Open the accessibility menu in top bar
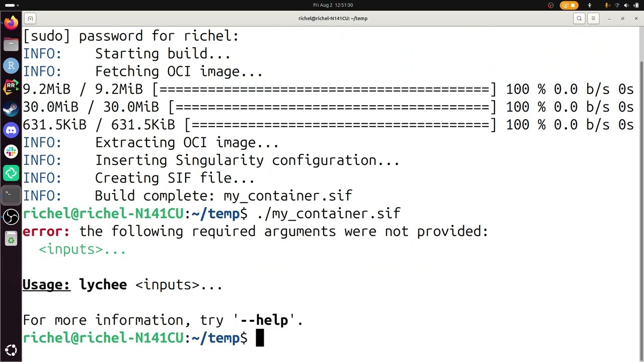 point(590,6)
